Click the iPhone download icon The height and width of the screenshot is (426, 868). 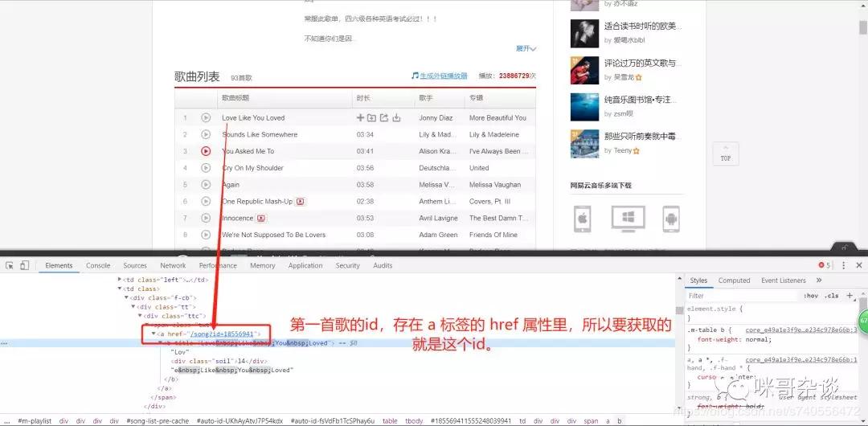pyautogui.click(x=582, y=219)
